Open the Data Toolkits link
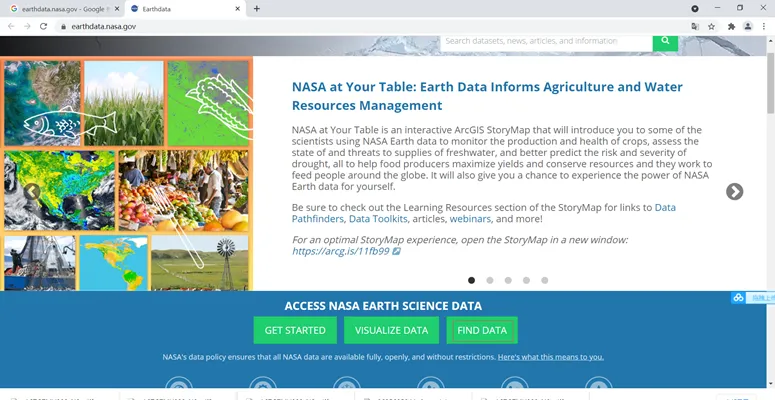 coord(378,219)
